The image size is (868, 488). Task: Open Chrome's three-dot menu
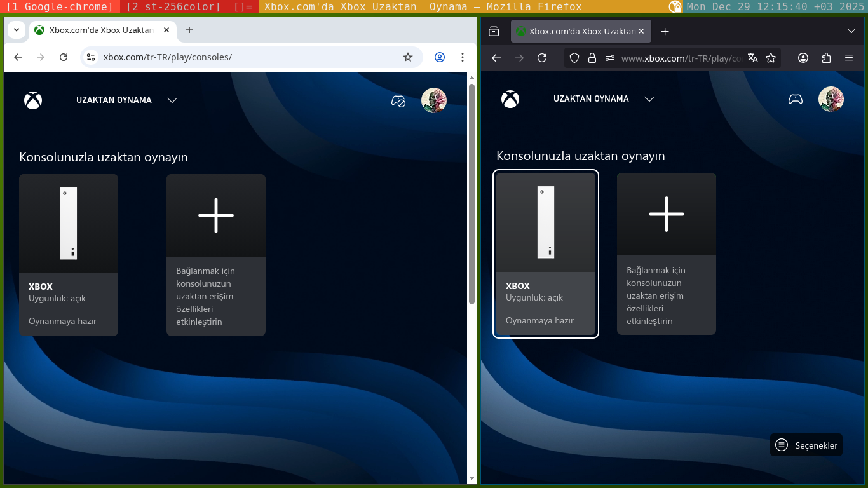(463, 57)
